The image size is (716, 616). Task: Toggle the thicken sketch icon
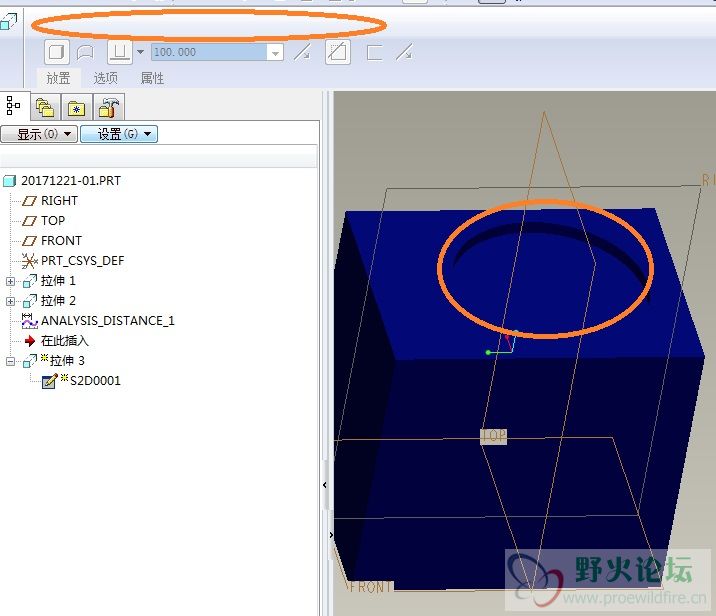(x=374, y=53)
